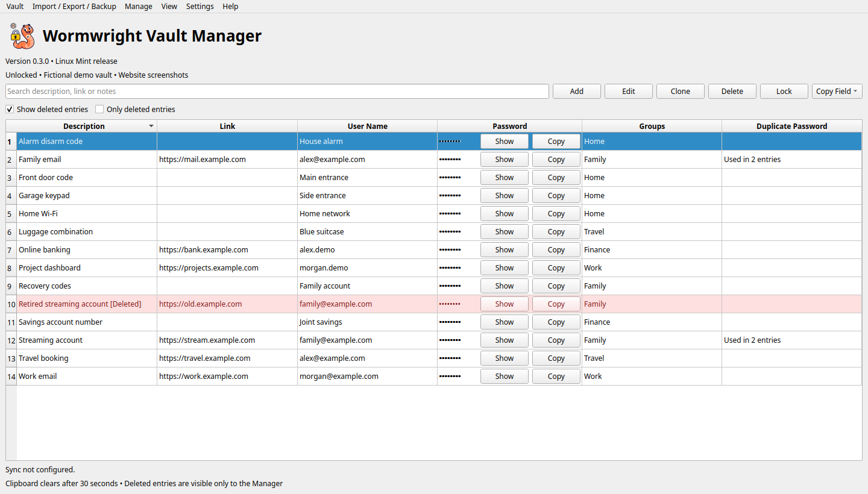Click the Main entrance user name cell
The image size is (868, 494).
367,178
